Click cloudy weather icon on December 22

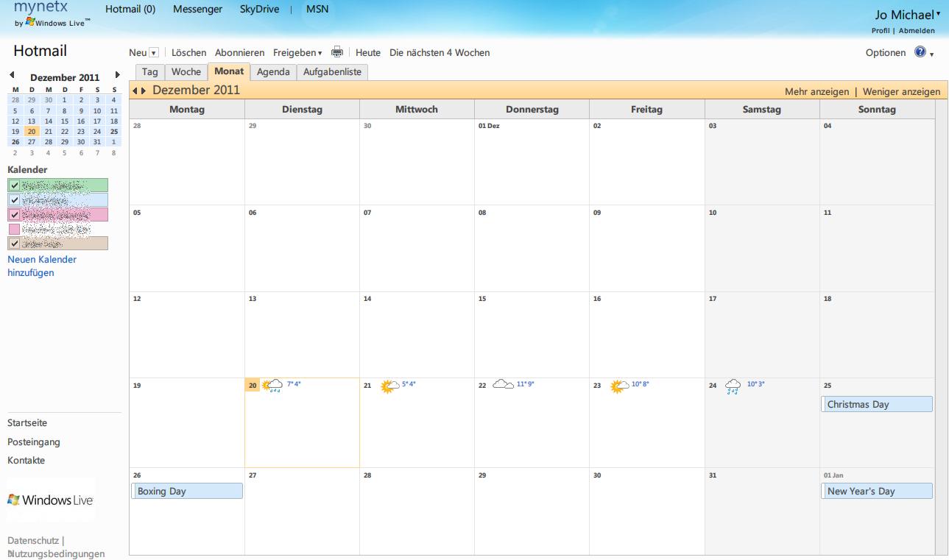click(x=503, y=384)
